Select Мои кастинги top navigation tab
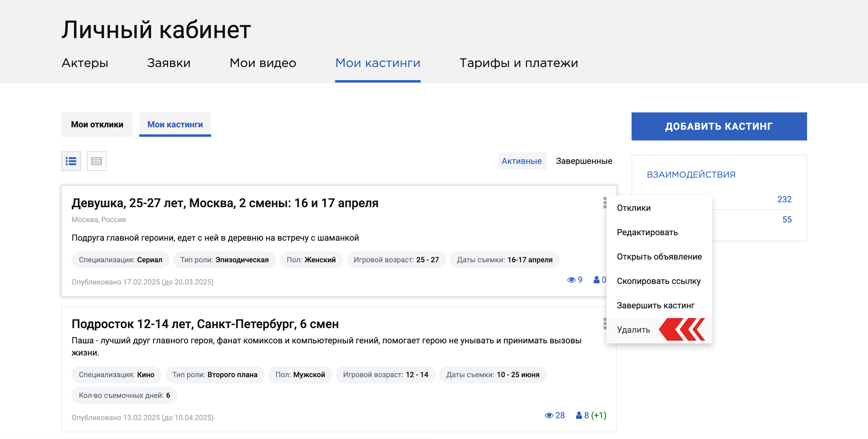Image resolution: width=868 pixels, height=439 pixels. point(378,63)
